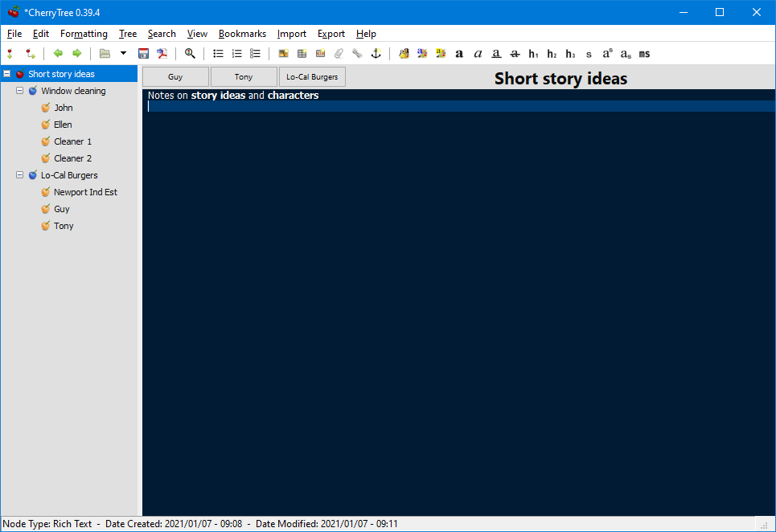
Task: Toggle heading 3 formatting
Action: pos(571,53)
